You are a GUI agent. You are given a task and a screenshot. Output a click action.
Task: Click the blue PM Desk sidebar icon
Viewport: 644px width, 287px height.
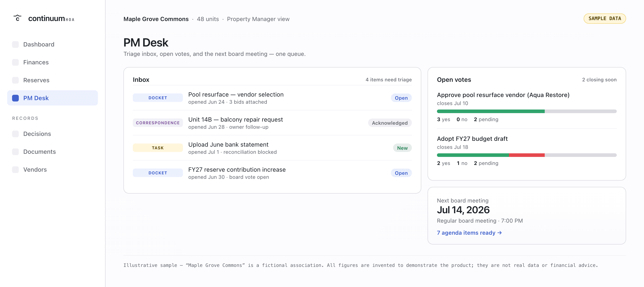pyautogui.click(x=15, y=98)
